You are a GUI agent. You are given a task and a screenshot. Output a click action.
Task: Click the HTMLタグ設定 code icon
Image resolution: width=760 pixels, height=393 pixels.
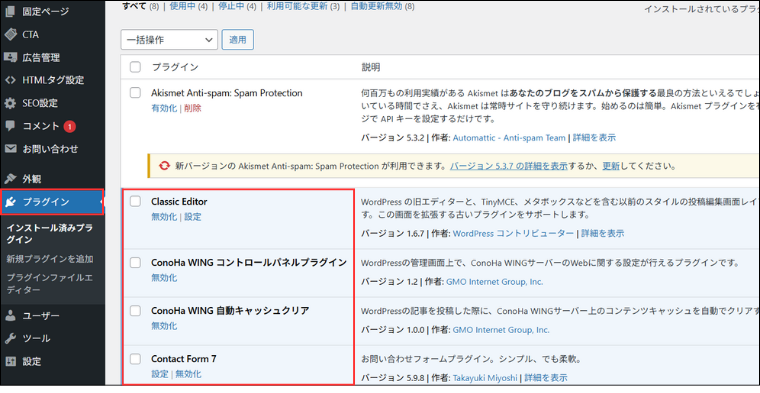[10, 80]
